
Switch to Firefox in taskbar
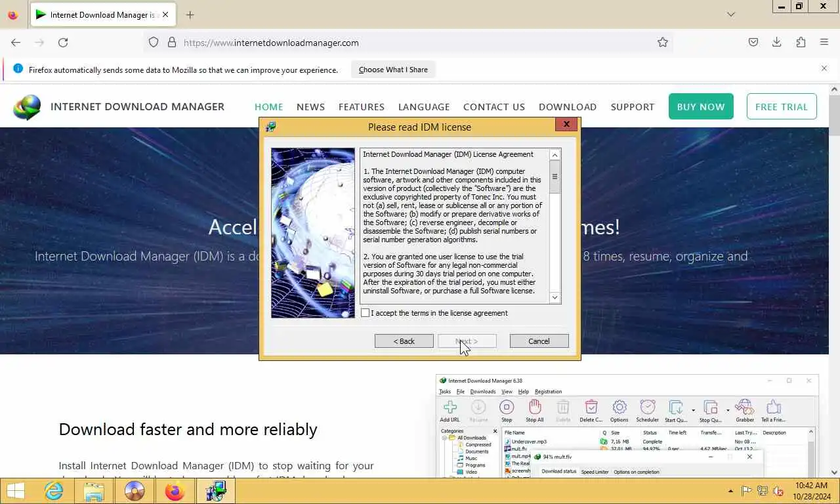click(x=175, y=491)
